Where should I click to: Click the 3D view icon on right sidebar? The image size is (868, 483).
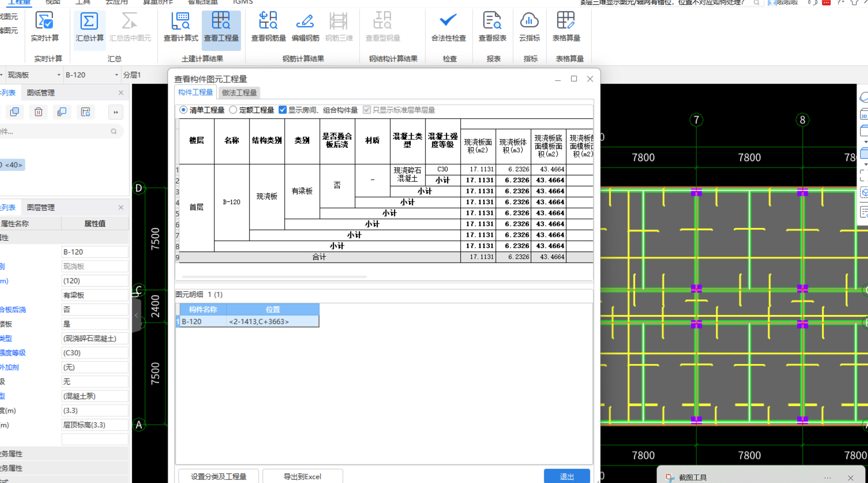pyautogui.click(x=864, y=115)
